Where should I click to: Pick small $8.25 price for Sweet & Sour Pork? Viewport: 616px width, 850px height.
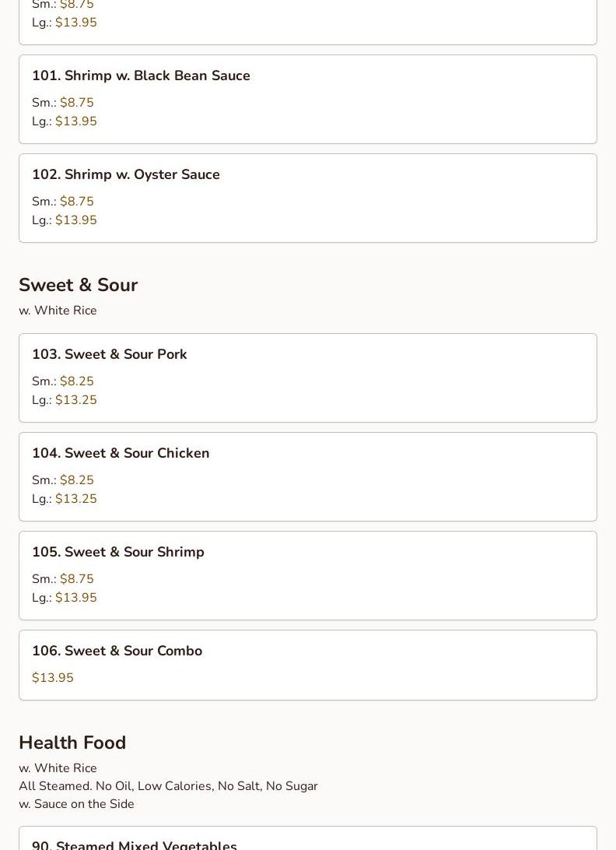(76, 381)
